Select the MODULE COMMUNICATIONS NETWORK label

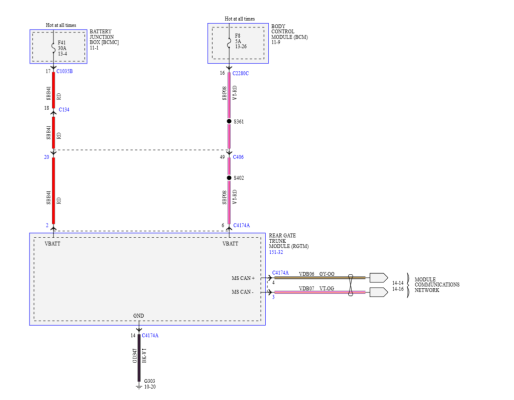pos(437,285)
